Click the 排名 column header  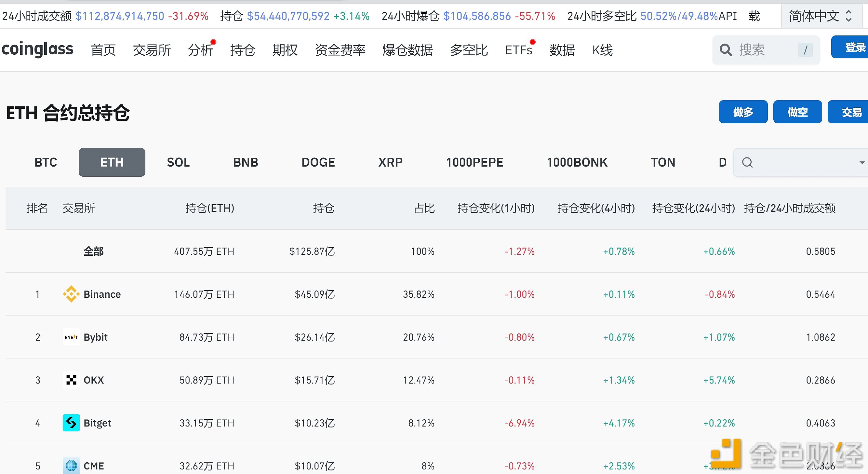(x=37, y=208)
